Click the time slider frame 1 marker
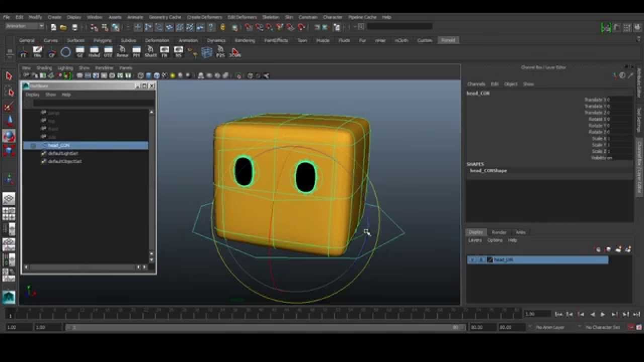Image resolution: width=644 pixels, height=362 pixels. click(x=10, y=314)
